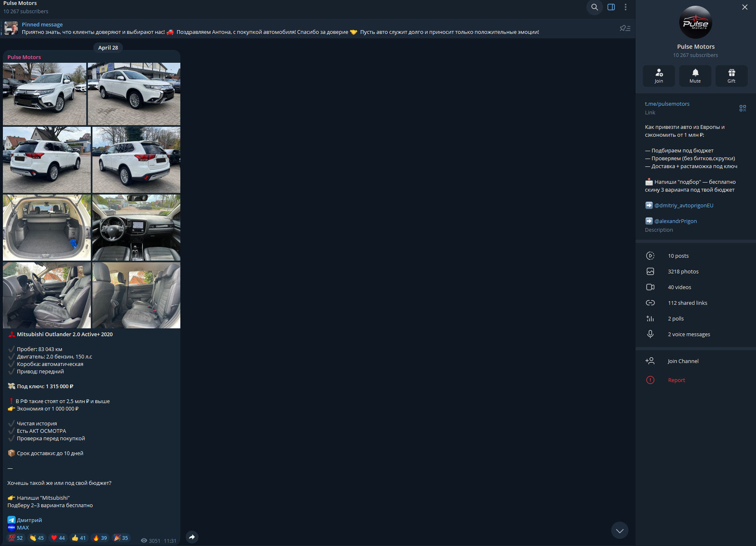
Task: Click the "Под ключ: 1 315 000 ₽" price text
Action: click(x=45, y=387)
